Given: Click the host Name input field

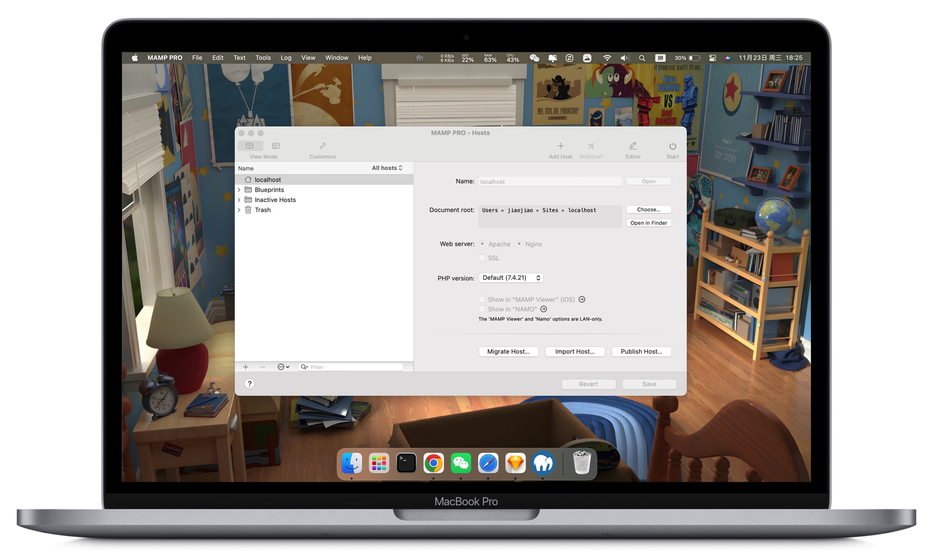Looking at the screenshot, I should (550, 182).
